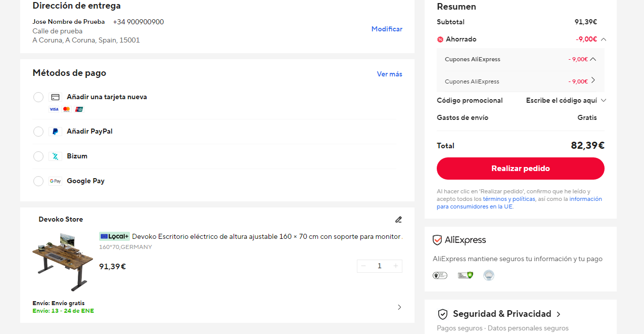
Task: Select the Añadir una tarjeta nueva radio button
Action: click(38, 97)
